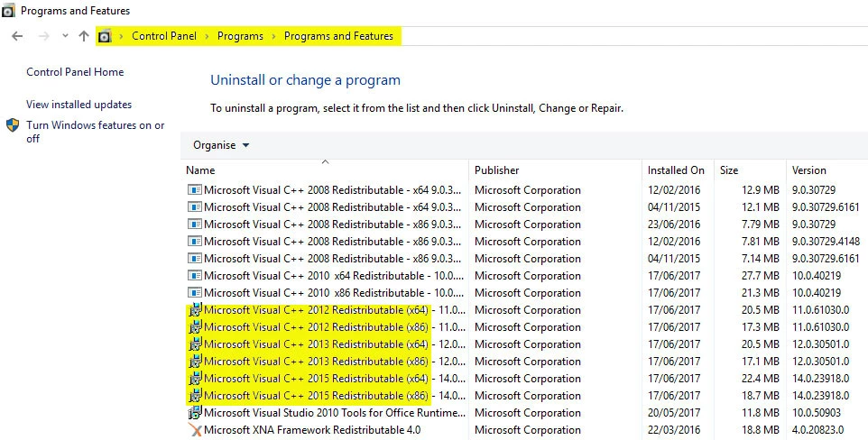
Task: Click icon of Visual C++ 2008 x86 7.14 MB entry
Action: pyautogui.click(x=194, y=259)
